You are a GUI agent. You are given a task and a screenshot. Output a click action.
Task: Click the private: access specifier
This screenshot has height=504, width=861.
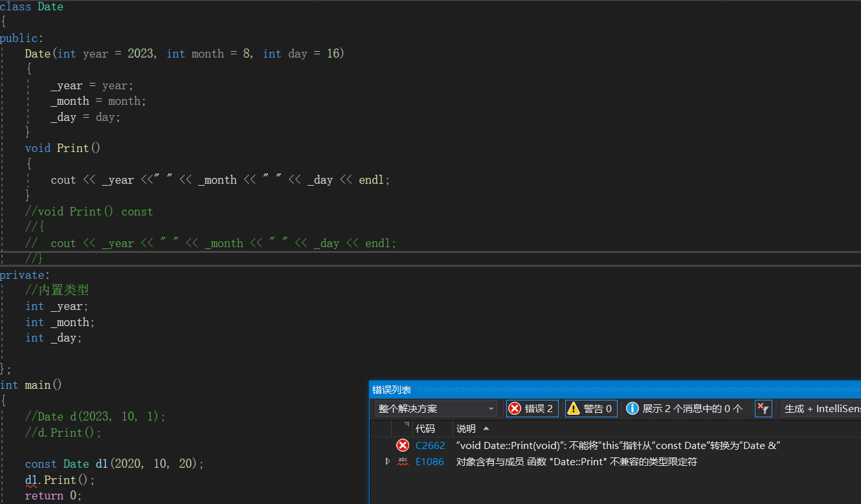[25, 275]
